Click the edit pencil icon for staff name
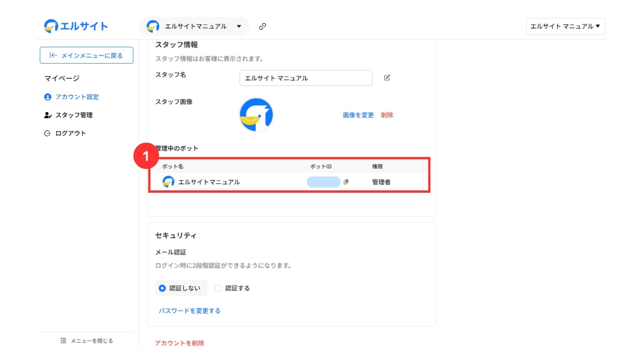The width and height of the screenshot is (644, 362). pyautogui.click(x=387, y=78)
